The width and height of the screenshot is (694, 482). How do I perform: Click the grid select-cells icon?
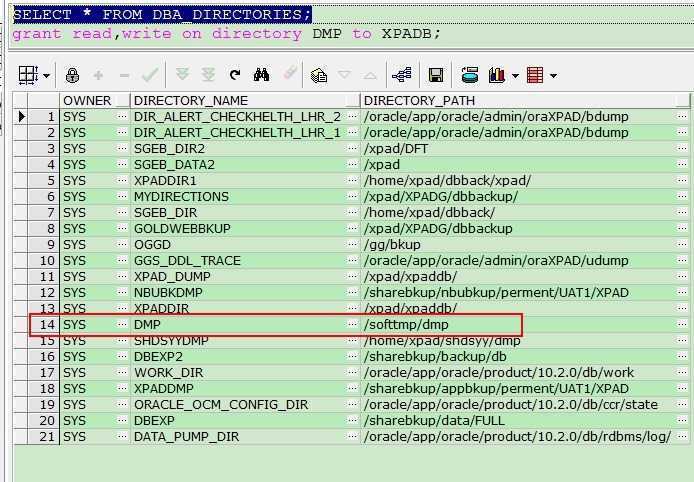[x=28, y=75]
